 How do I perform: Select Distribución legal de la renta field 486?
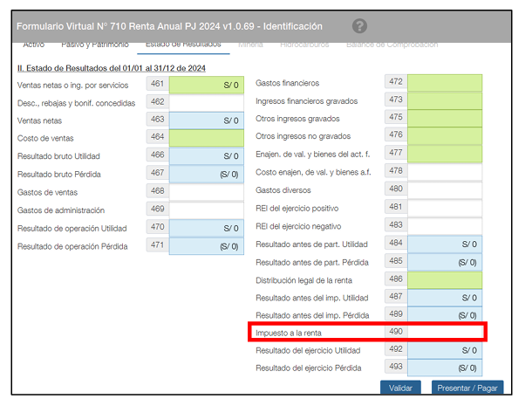444,279
